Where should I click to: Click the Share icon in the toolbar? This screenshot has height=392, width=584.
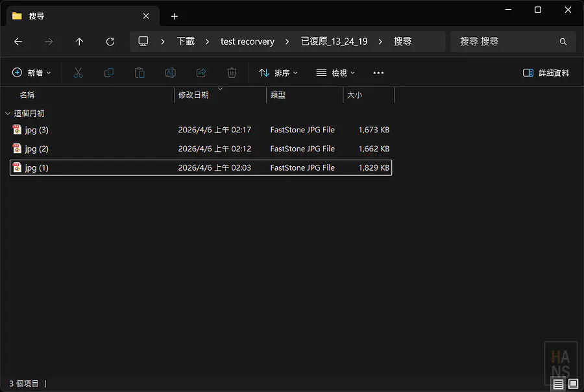pos(201,73)
